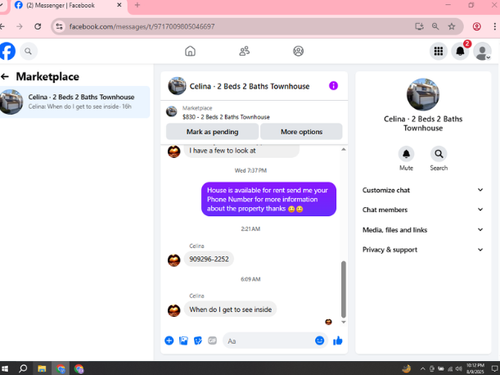Click the chat scroll up arrow
The height and width of the screenshot is (375, 500).
(x=343, y=150)
